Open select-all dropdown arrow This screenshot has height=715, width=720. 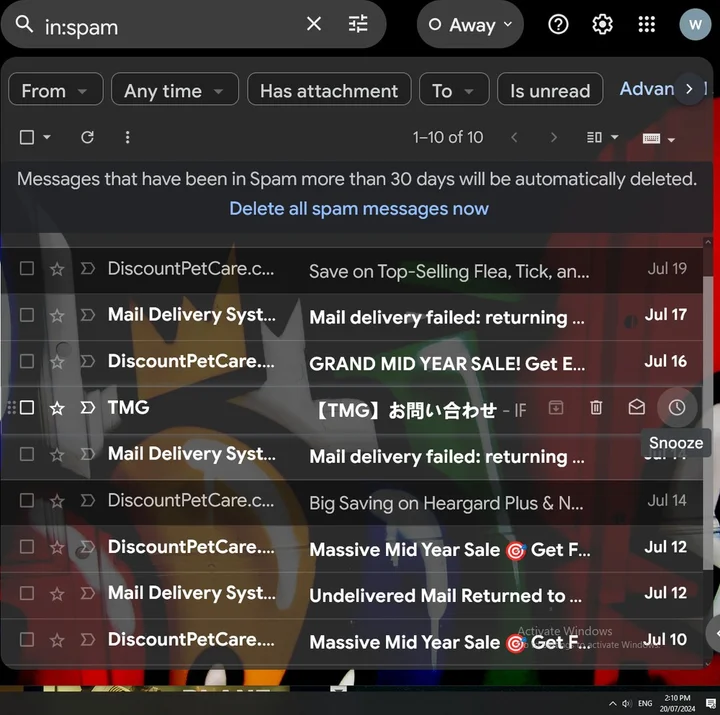[x=47, y=137]
